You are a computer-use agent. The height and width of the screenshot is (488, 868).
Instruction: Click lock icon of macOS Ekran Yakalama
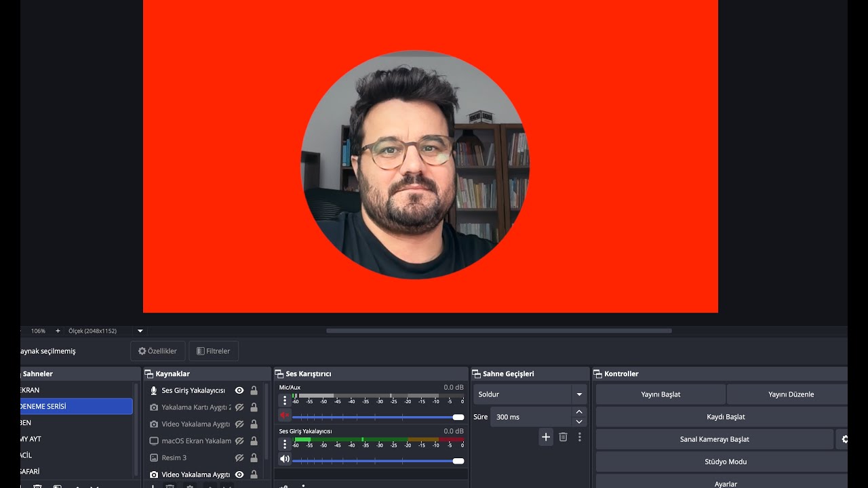pyautogui.click(x=254, y=441)
